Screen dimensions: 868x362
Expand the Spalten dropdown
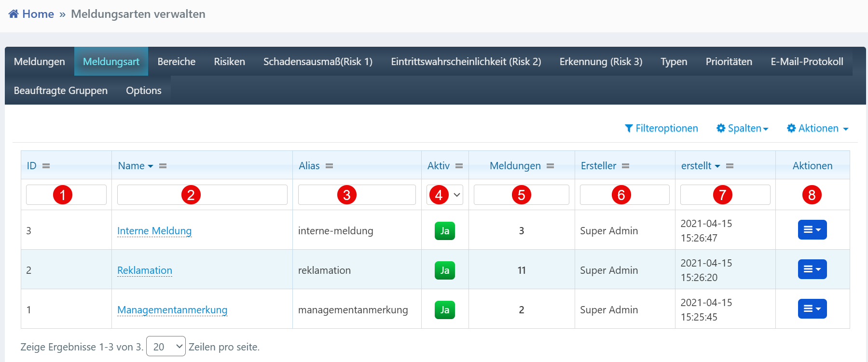click(x=742, y=128)
